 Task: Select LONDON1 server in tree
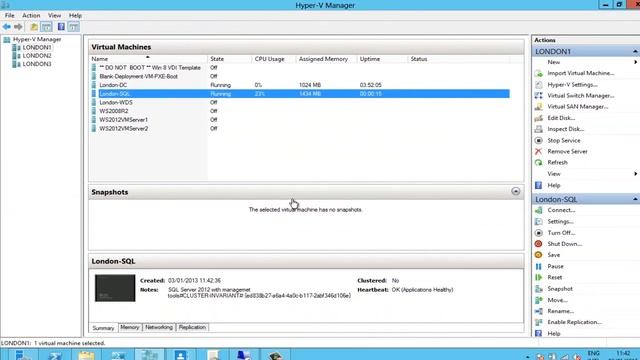(x=37, y=47)
